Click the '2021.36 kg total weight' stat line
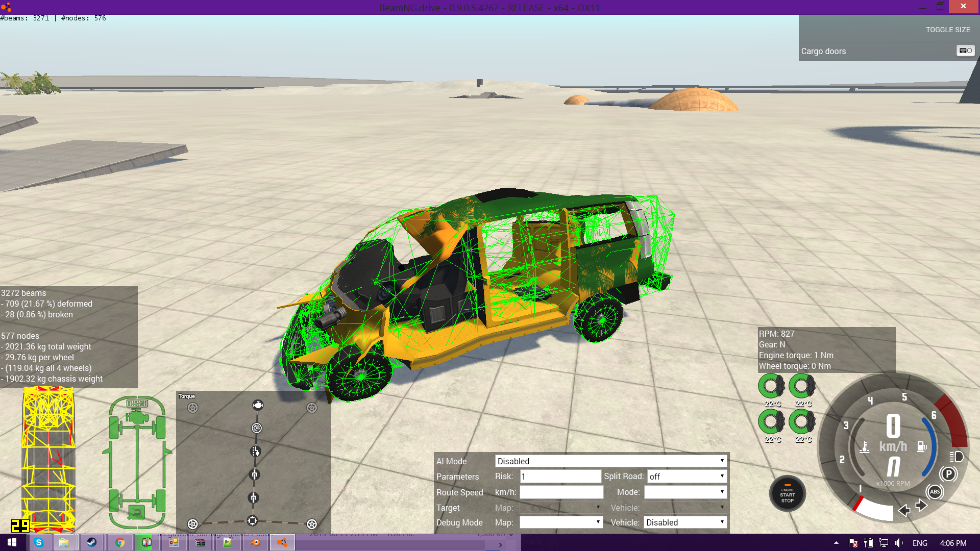Screen dimensions: 980x551 (x=46, y=346)
